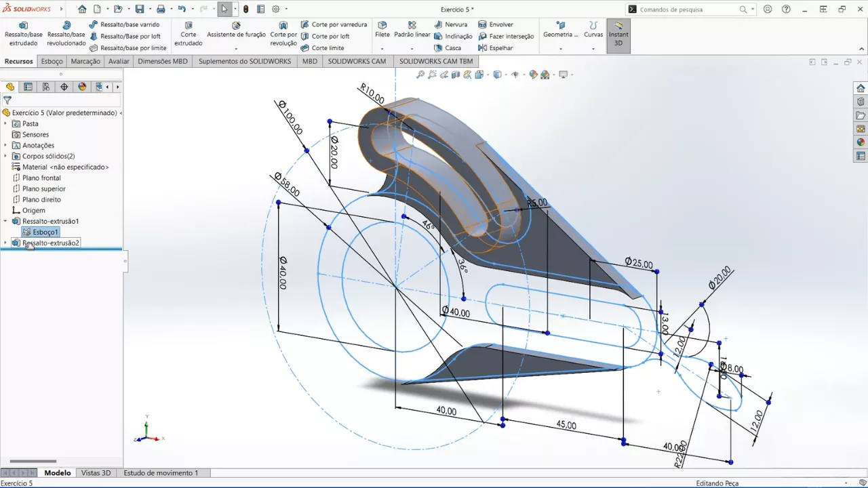Viewport: 868px width, 488px height.
Task: Toggle the Instant 3D button
Action: tap(618, 35)
